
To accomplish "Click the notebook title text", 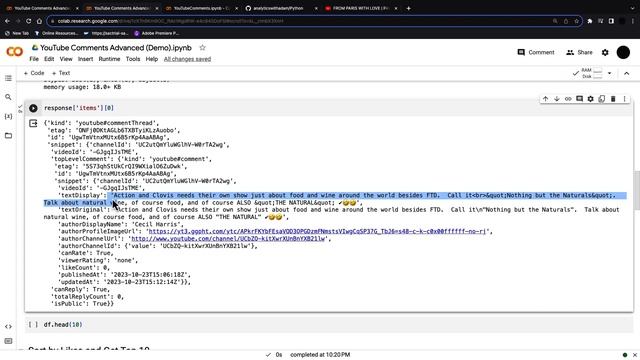I will coord(116,48).
